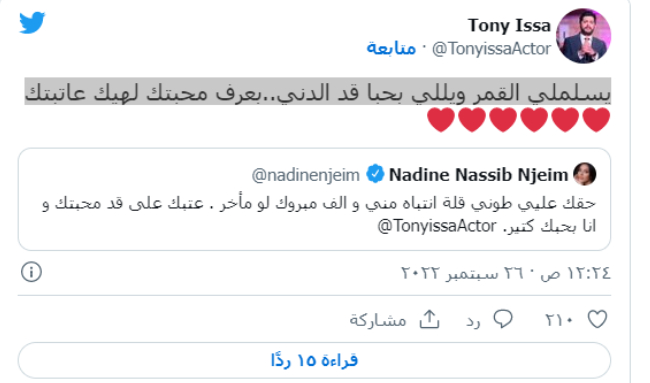The width and height of the screenshot is (650, 383).
Task: Click the ٢١٠ likes count
Action: (x=559, y=320)
